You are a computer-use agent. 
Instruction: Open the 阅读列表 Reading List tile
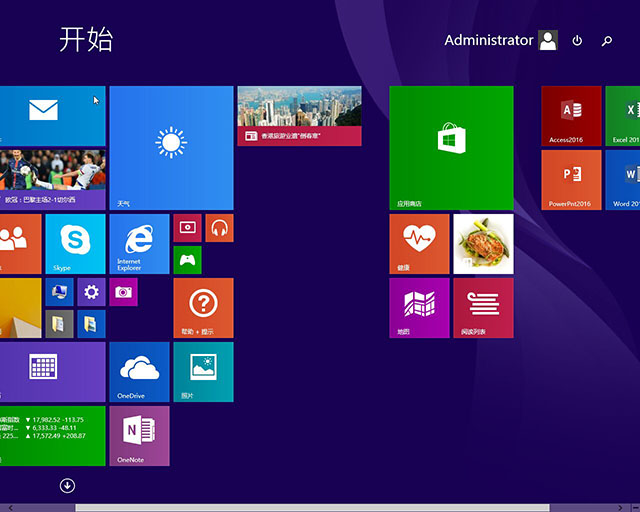483,308
